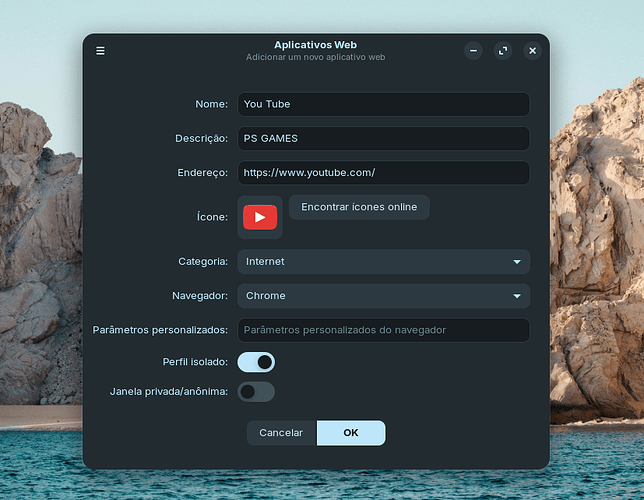Minimize the Aplicativos Web window
644x500 pixels.
[474, 50]
